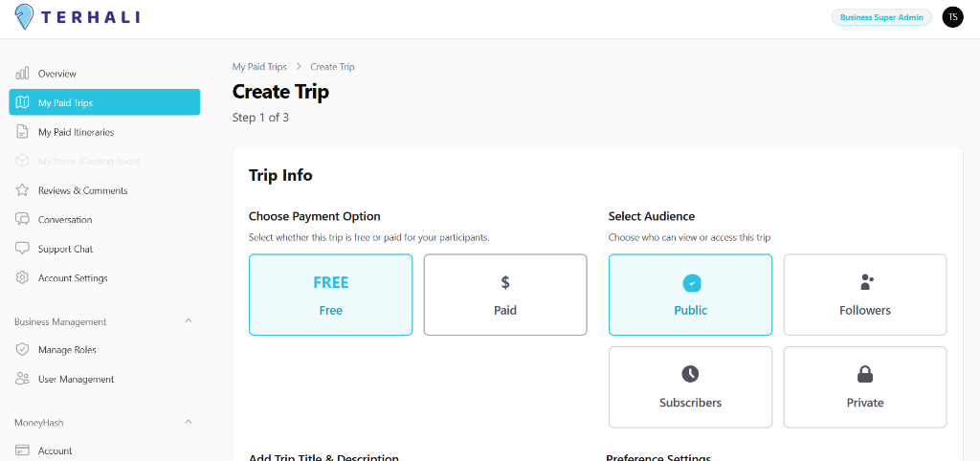
Task: Select the Free payment option
Action: 330,295
